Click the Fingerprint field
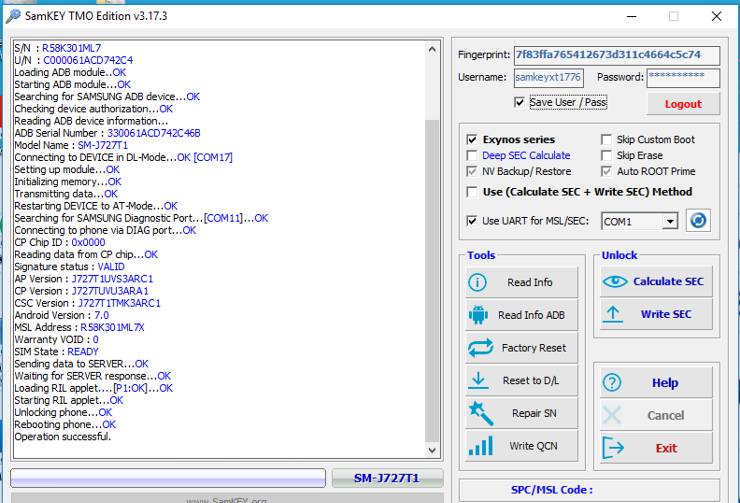 (617, 55)
